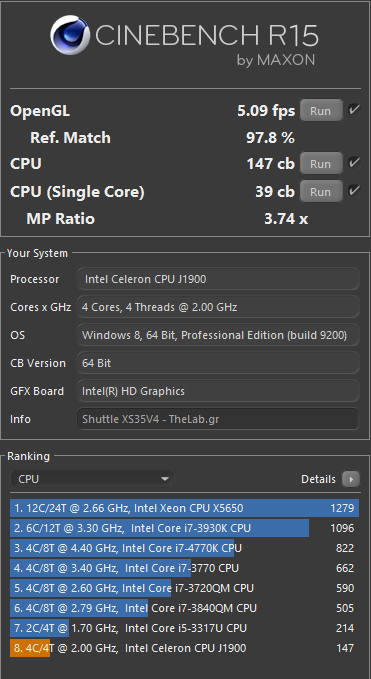Select the Core i7-3930K ranking entry

point(184,528)
